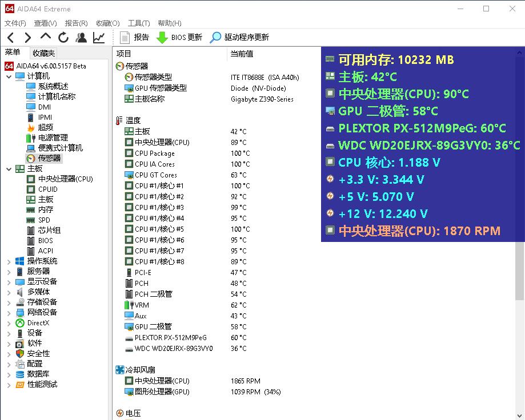Click the Forward navigation arrow

[27, 38]
